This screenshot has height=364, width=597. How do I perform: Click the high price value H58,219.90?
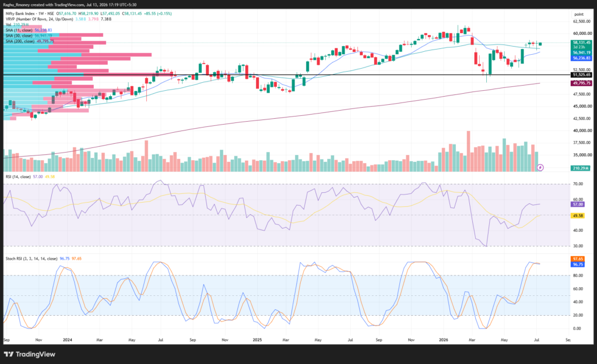(89, 13)
